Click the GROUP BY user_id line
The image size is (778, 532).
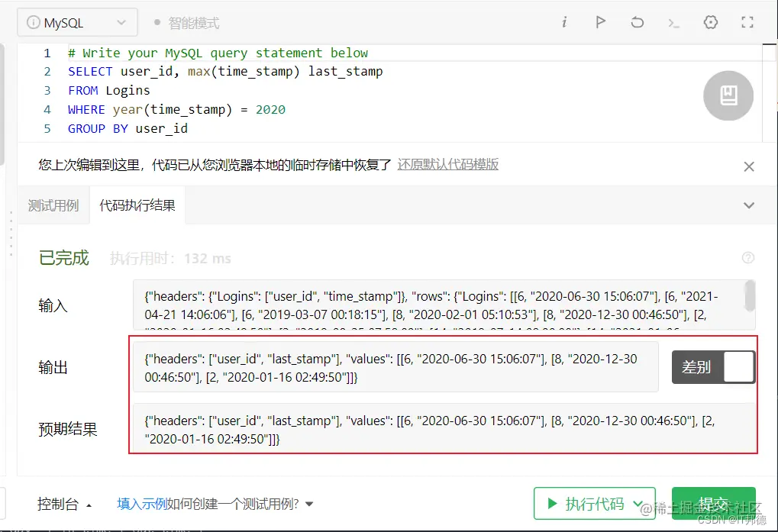click(128, 129)
